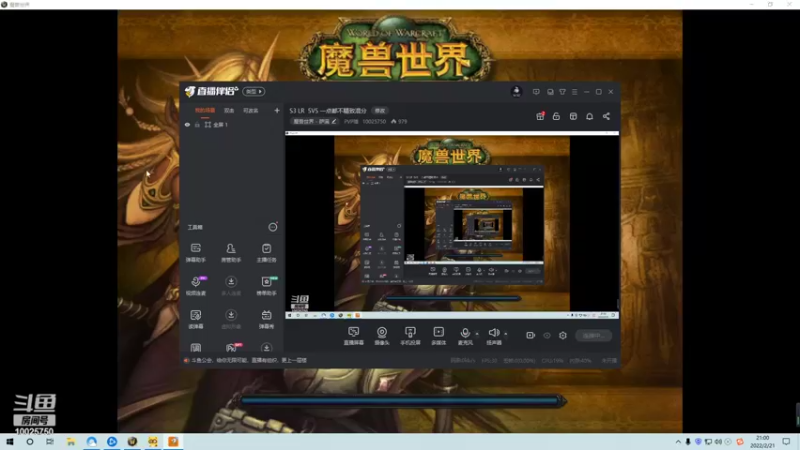Open the PK tool with red badge
The height and width of the screenshot is (450, 800).
232,347
